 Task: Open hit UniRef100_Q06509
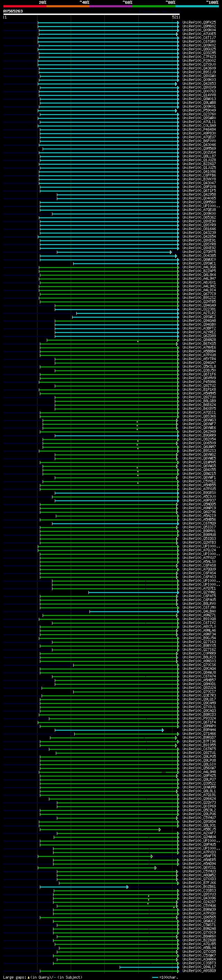pos(199,443)
